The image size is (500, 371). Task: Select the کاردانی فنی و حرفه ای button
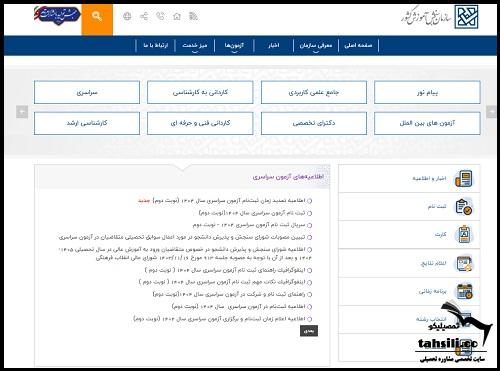point(200,123)
